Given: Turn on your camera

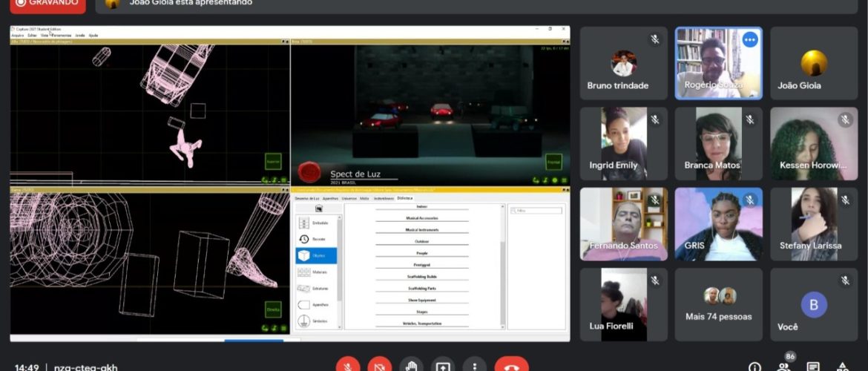Looking at the screenshot, I should (x=379, y=366).
